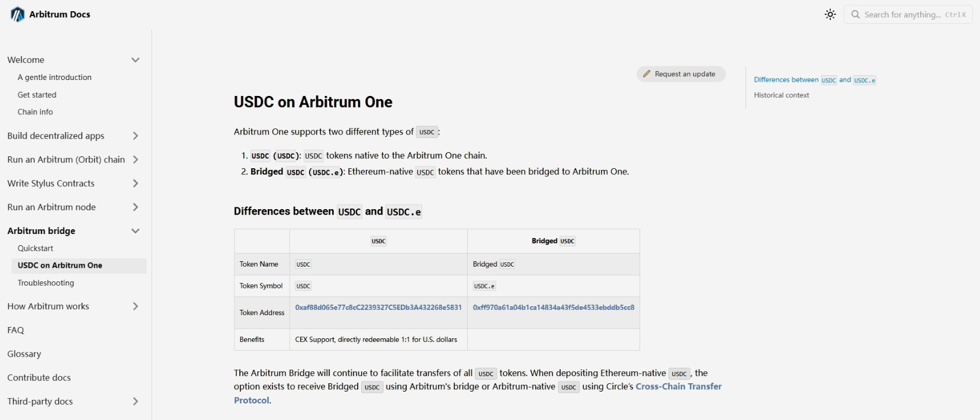980x420 pixels.
Task: Click the Arbitrum logo icon
Action: (18, 14)
